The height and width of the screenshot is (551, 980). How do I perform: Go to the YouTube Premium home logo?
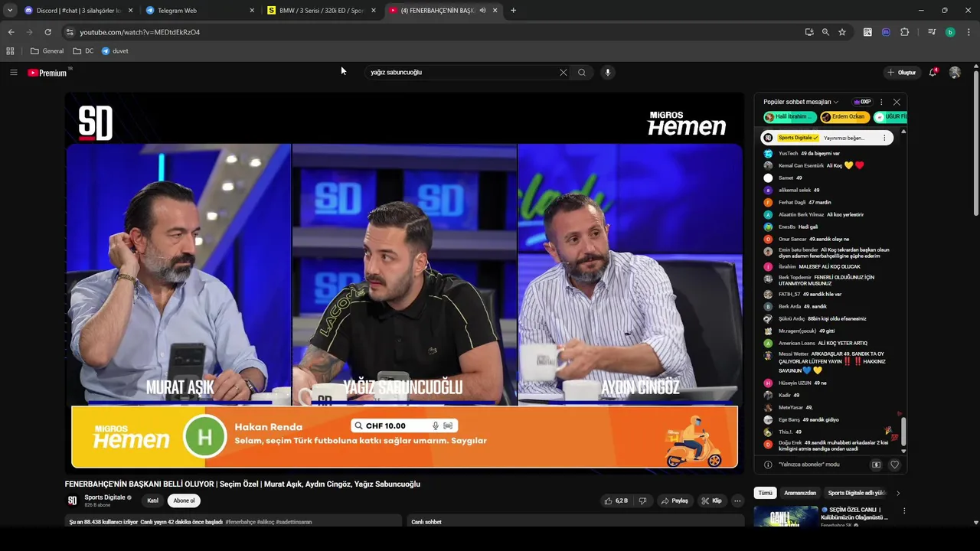(47, 73)
